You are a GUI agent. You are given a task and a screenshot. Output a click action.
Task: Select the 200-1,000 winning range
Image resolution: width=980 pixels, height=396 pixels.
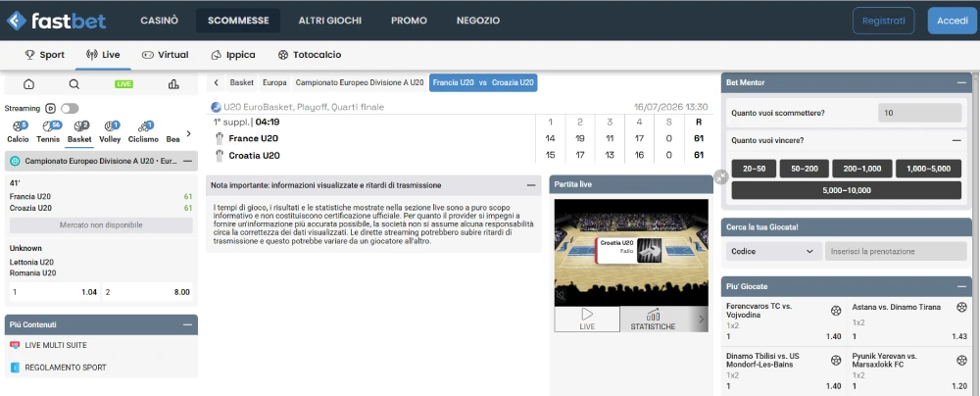click(x=861, y=169)
